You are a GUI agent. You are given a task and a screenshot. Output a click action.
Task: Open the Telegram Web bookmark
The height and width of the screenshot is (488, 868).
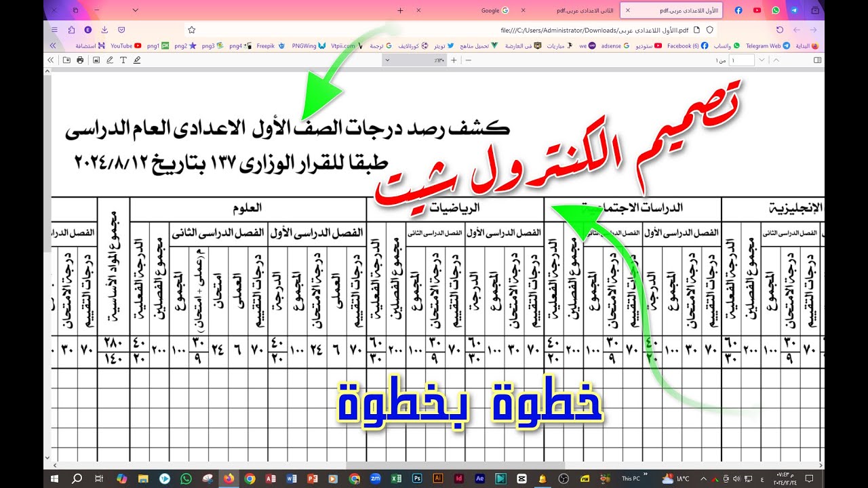[x=768, y=45]
